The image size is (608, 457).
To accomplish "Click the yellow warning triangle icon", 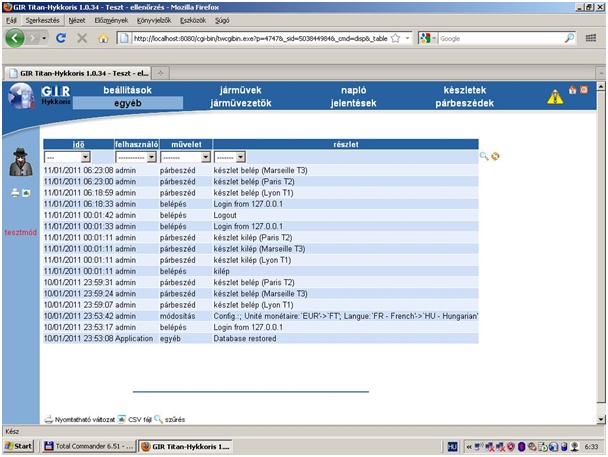I will tap(555, 97).
